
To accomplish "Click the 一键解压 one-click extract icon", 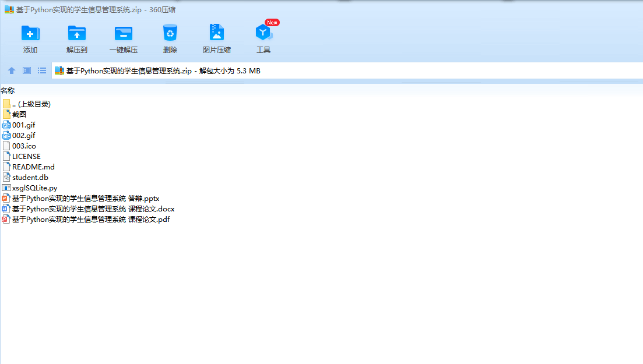I will pos(124,33).
